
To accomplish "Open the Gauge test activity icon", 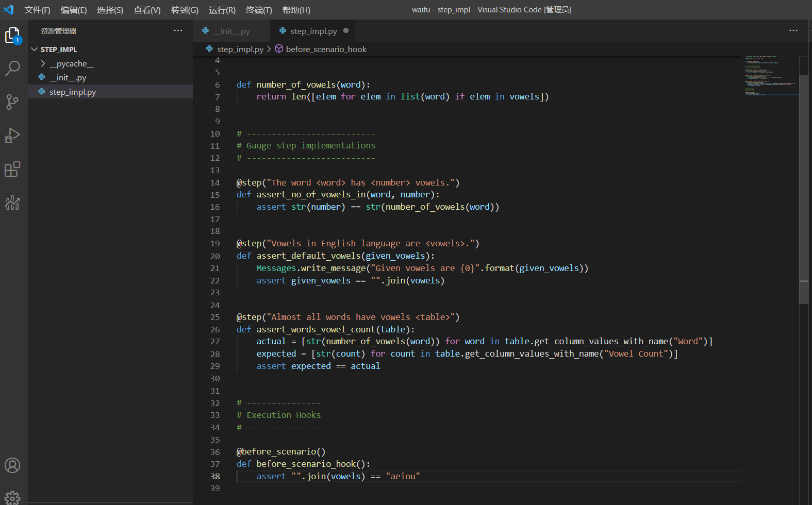I will coord(12,203).
